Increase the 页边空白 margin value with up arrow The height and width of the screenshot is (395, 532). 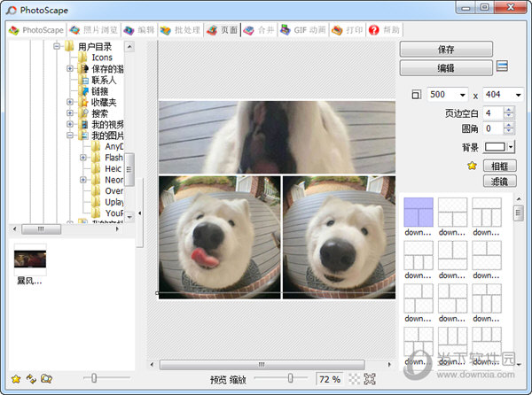[508, 110]
